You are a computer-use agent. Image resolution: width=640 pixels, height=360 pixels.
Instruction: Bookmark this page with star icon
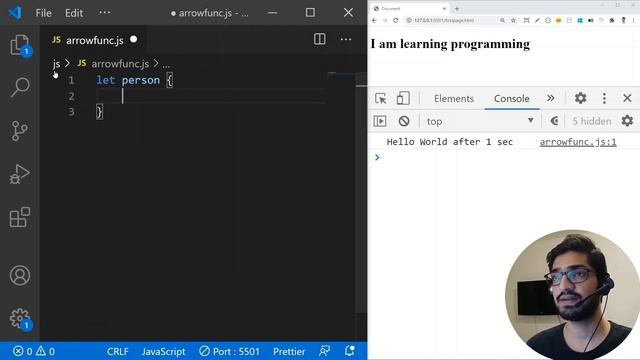click(x=513, y=20)
